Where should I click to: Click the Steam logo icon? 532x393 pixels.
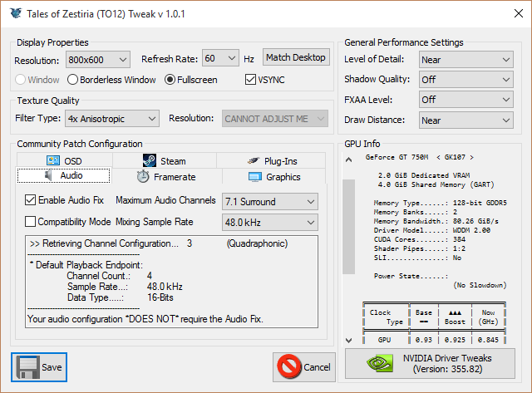click(x=150, y=160)
